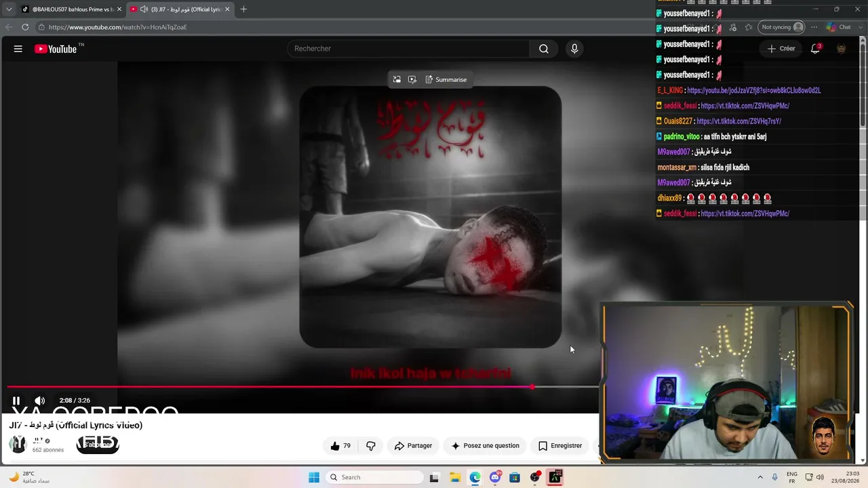This screenshot has height=488, width=868.
Task: Click the Windows taskbar Search box
Action: tap(375, 477)
